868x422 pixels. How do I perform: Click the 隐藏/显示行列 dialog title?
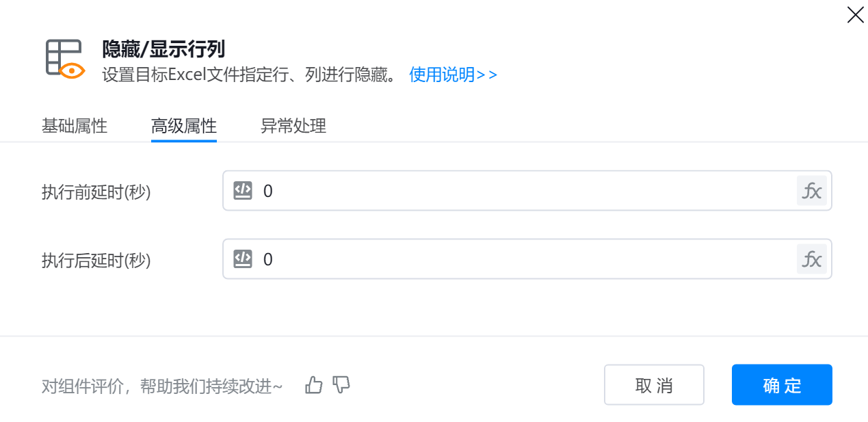pyautogui.click(x=163, y=49)
